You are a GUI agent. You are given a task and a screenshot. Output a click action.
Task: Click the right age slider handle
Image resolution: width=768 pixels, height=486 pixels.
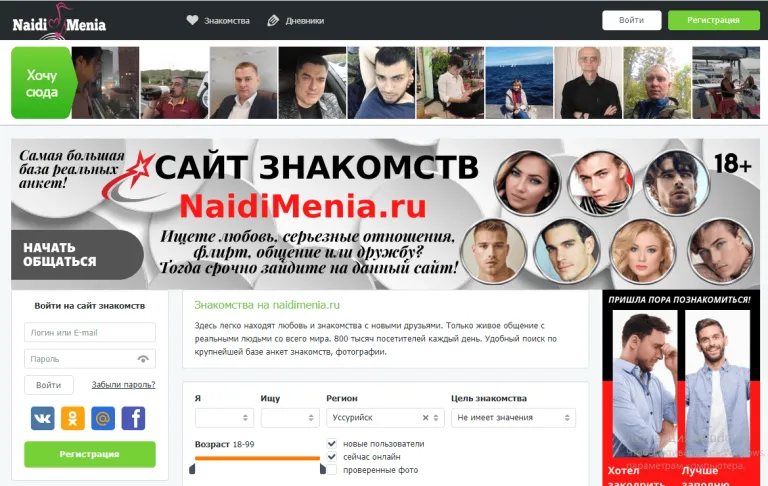[x=322, y=469]
